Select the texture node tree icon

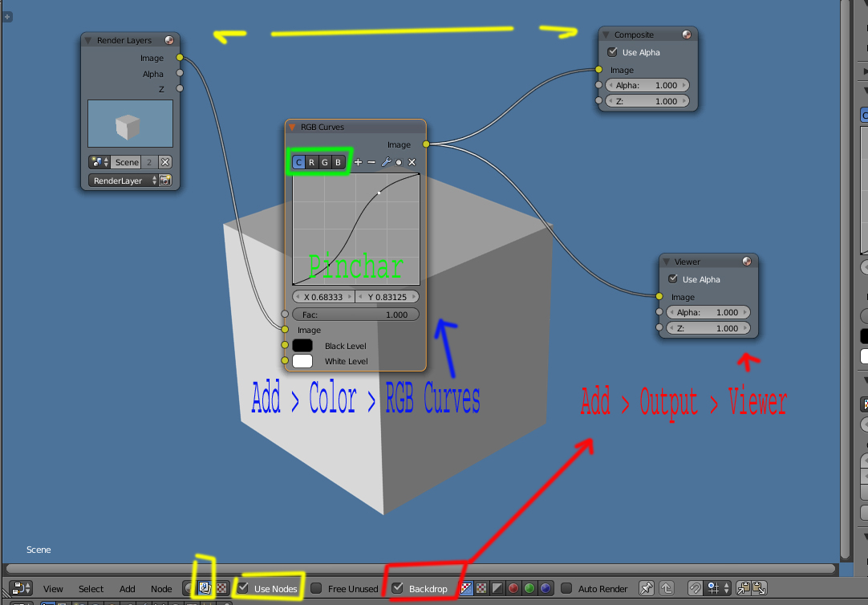[221, 588]
